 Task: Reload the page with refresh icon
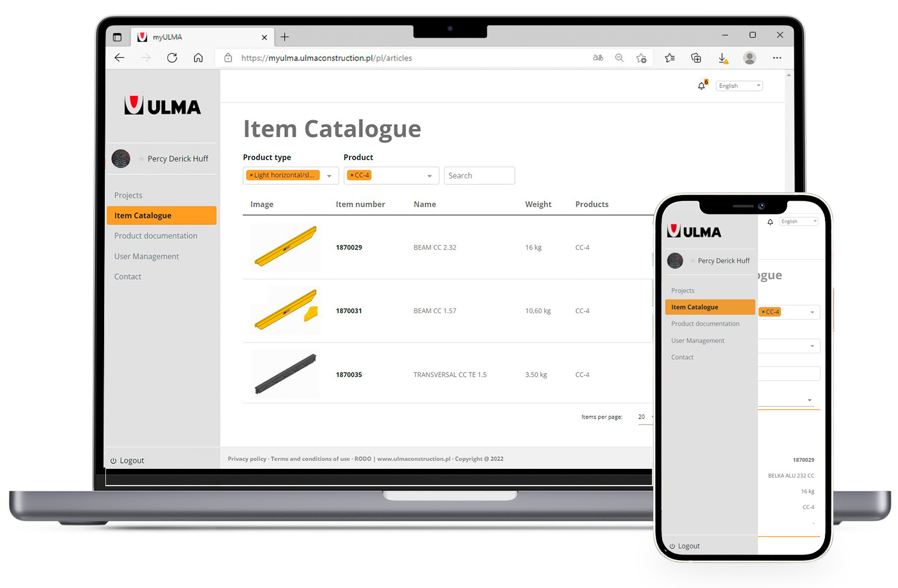point(172,57)
